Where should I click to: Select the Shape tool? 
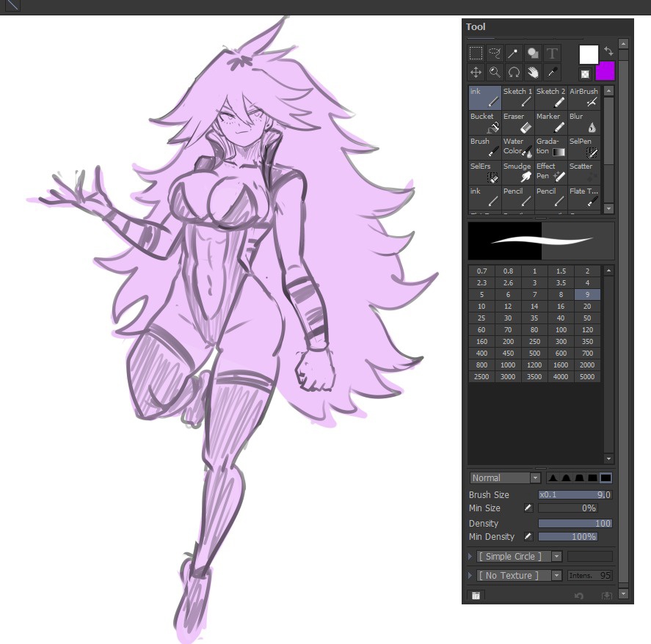[533, 53]
